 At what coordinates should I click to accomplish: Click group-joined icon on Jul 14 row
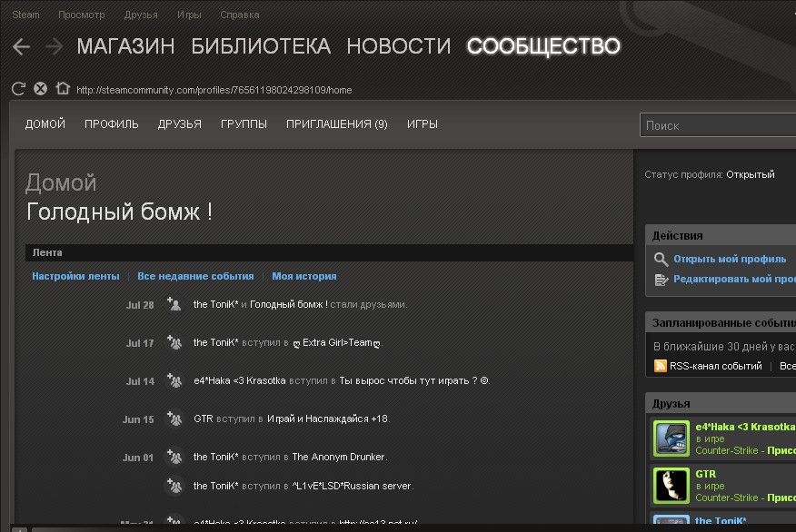[174, 380]
